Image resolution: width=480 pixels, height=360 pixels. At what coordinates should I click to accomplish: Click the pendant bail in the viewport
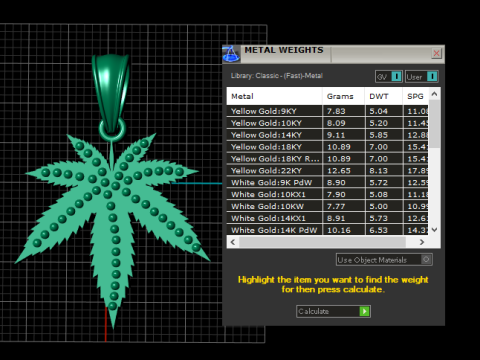tap(111, 92)
